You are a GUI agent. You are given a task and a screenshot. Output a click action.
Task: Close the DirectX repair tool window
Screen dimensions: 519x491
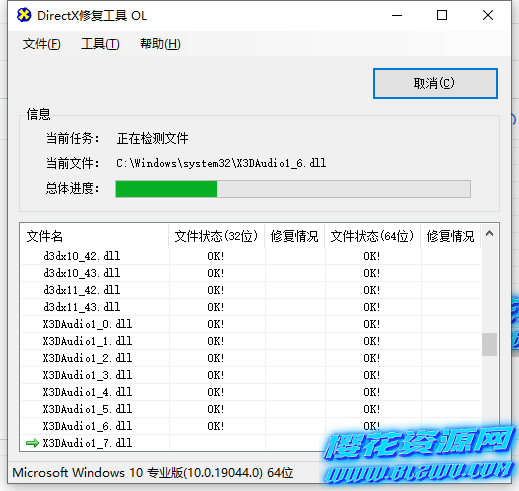pyautogui.click(x=488, y=15)
